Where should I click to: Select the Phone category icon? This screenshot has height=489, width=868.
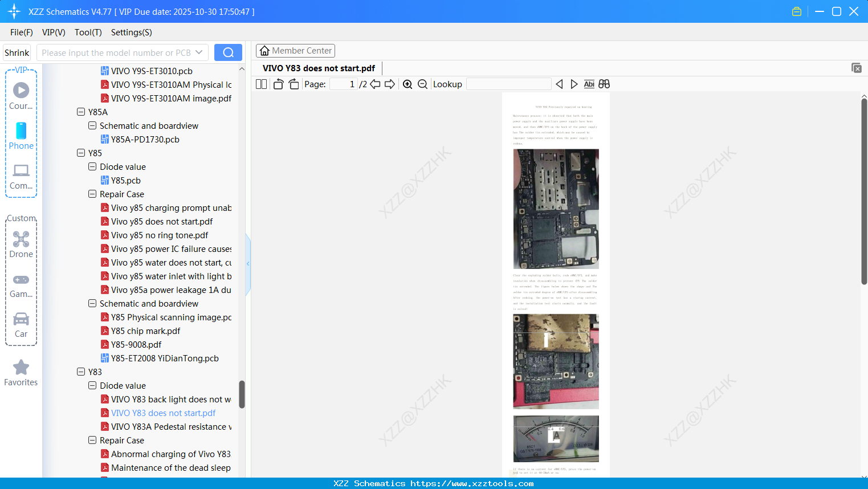(21, 136)
